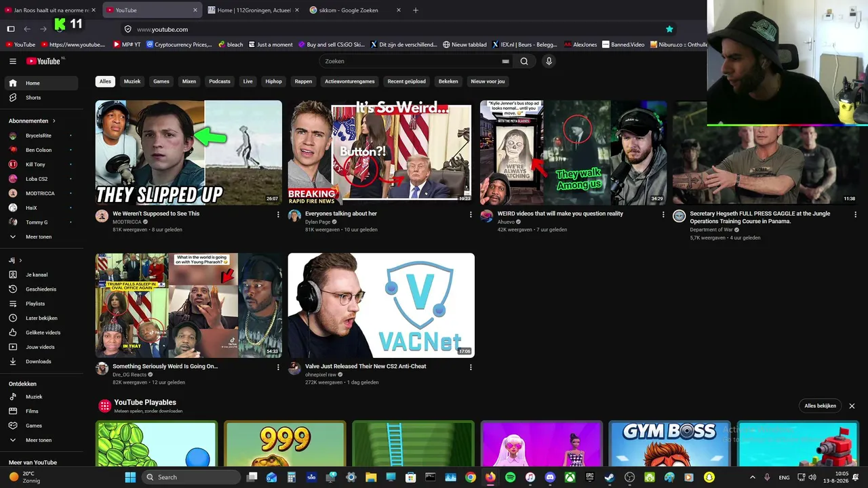
Task: Go back with the browser back arrow
Action: point(27,29)
